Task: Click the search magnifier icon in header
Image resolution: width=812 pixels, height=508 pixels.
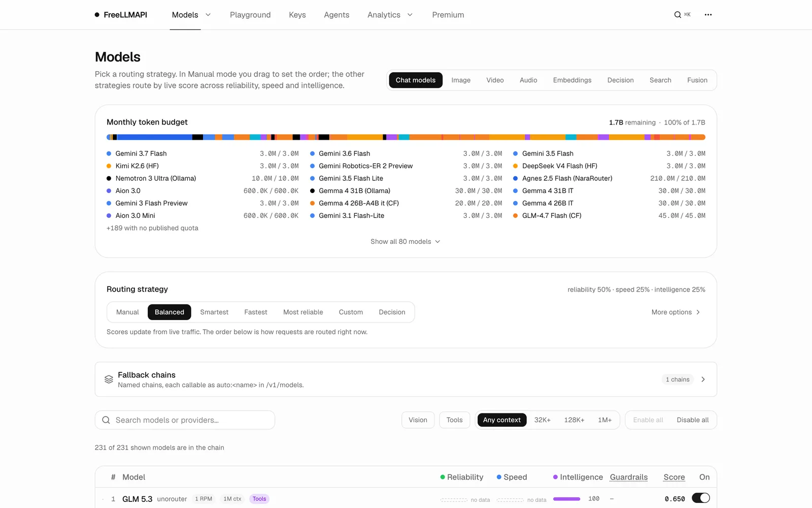Action: tap(678, 15)
